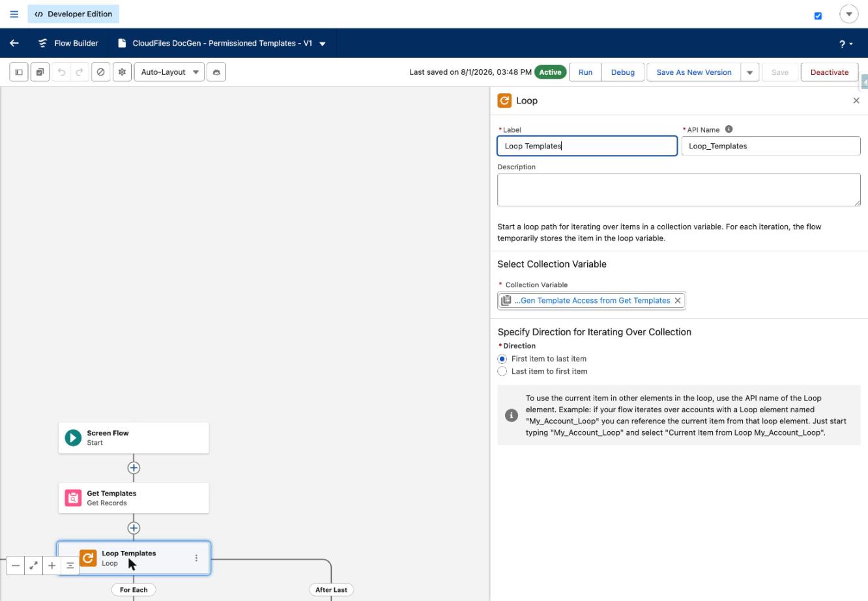Close the Loop properties panel

[856, 100]
